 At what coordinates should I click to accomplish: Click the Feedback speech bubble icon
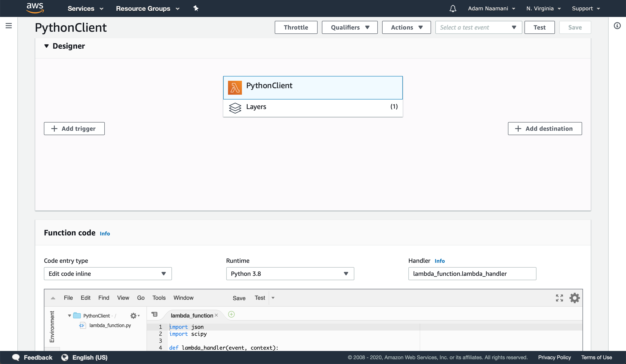pos(15,357)
